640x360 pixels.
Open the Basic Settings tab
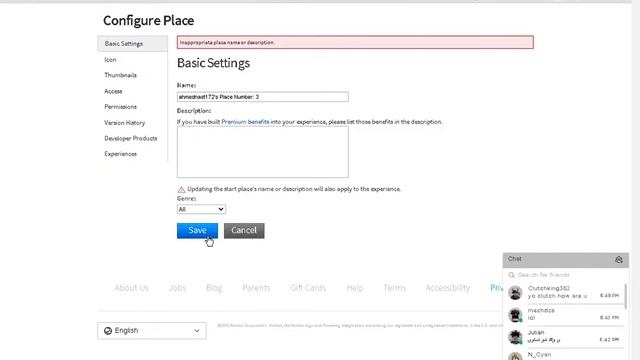click(x=132, y=44)
